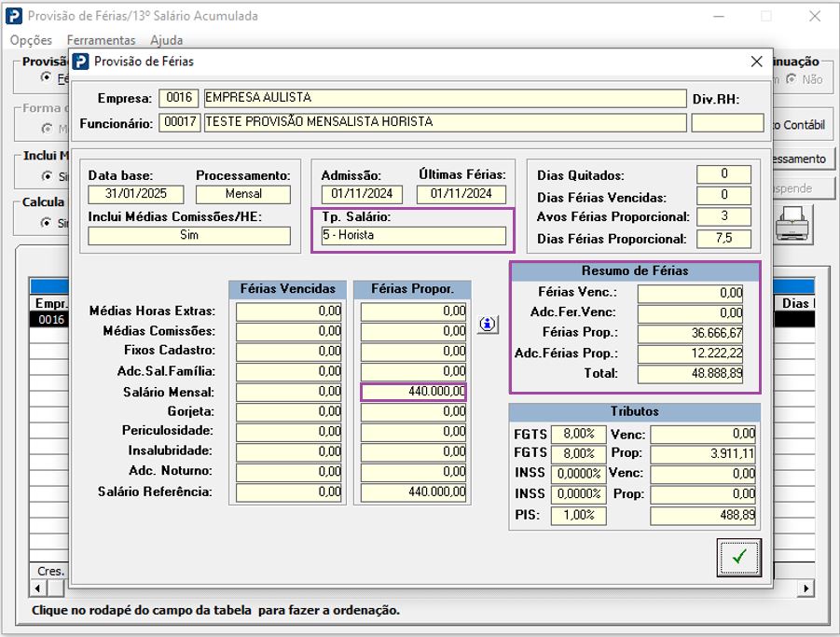Click Salário Mensal proporcional value 440.000,00

point(413,392)
